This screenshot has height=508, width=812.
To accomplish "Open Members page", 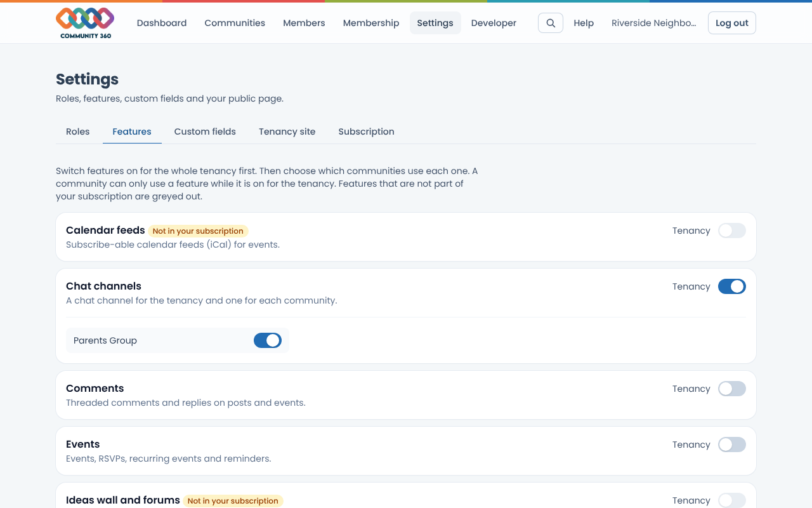I will pos(304,23).
